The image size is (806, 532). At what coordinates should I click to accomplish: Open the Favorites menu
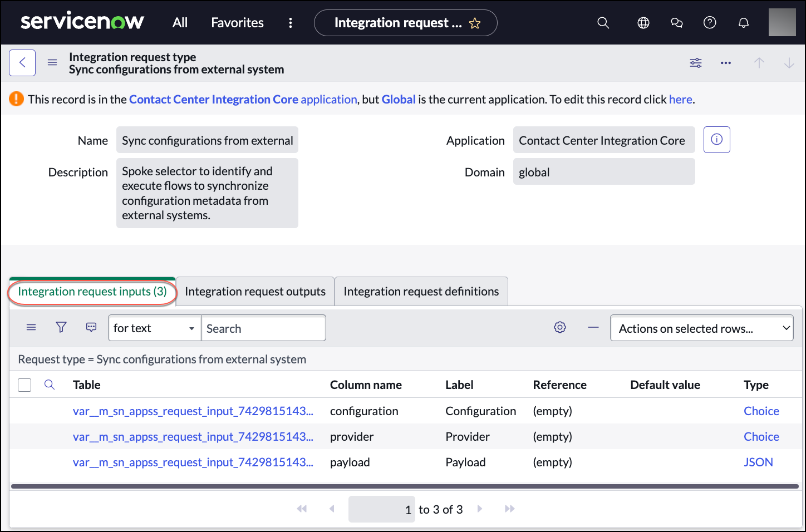click(237, 23)
